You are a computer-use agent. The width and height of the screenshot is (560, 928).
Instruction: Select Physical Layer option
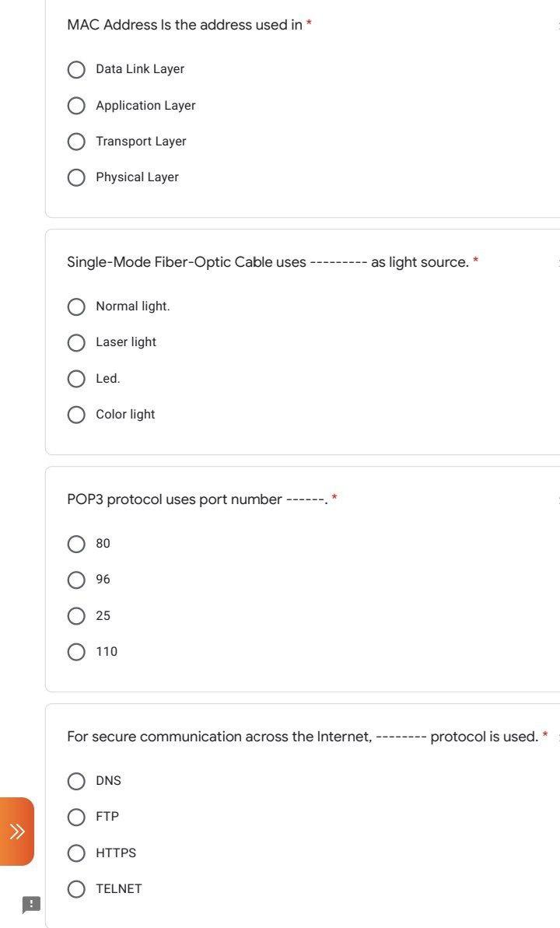pos(75,177)
